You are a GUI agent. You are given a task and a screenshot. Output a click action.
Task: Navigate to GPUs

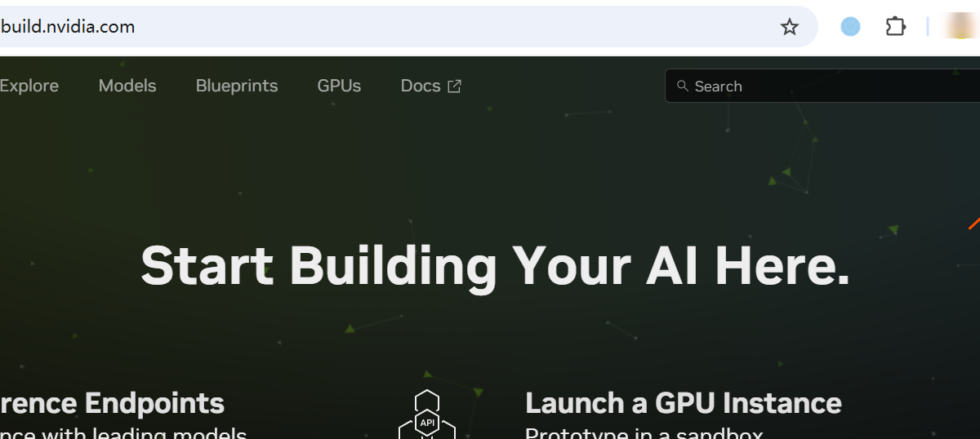coord(339,86)
